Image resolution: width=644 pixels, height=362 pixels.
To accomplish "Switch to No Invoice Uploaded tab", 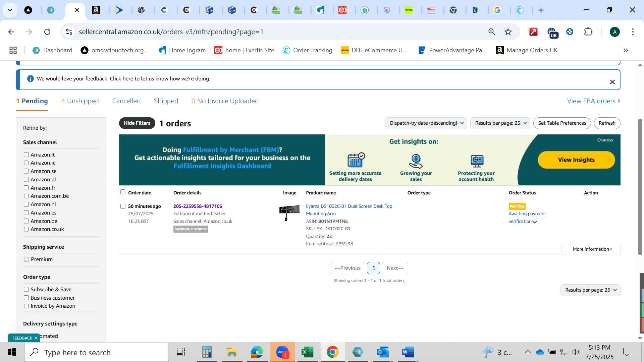I will [225, 101].
